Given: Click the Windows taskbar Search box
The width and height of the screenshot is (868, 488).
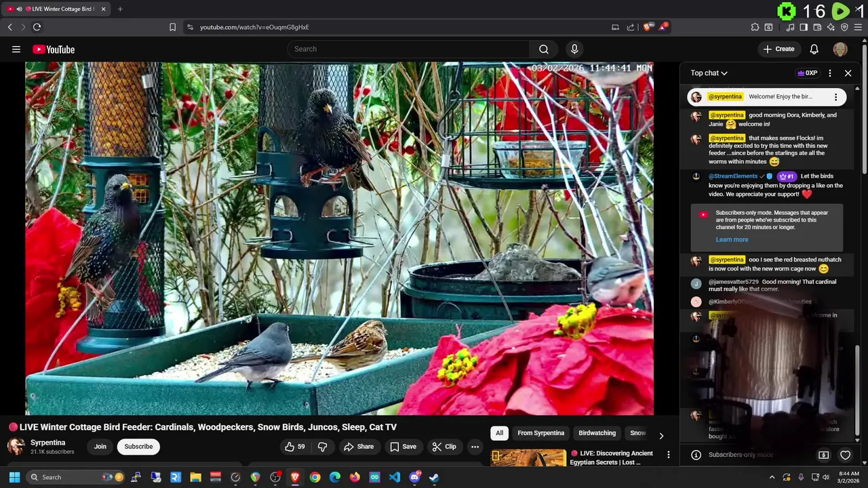Looking at the screenshot, I should [x=77, y=477].
